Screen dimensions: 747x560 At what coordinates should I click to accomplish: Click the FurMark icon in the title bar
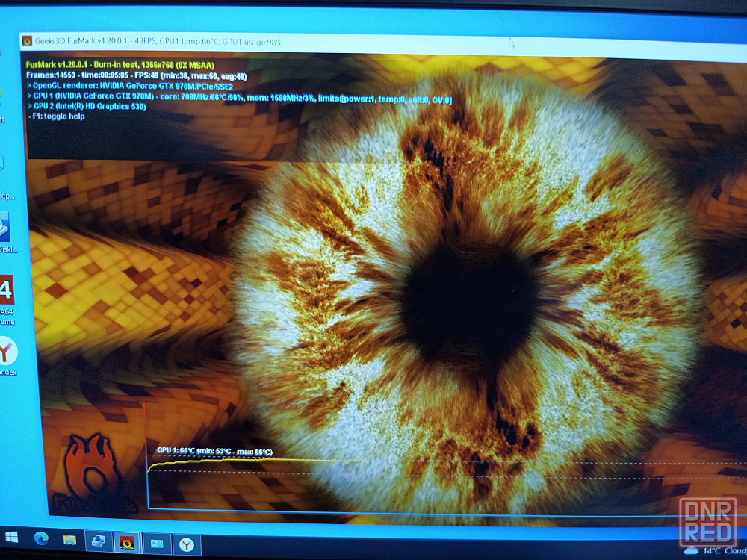pyautogui.click(x=27, y=41)
